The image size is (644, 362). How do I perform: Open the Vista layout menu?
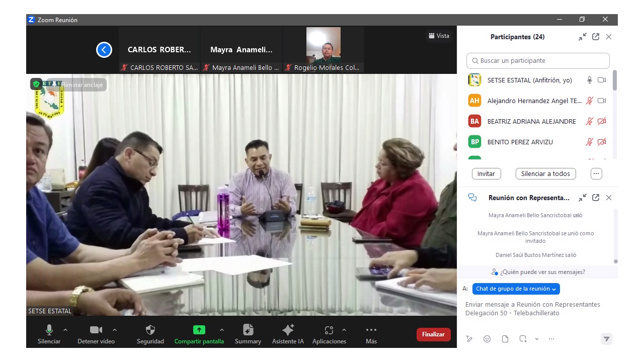click(439, 36)
